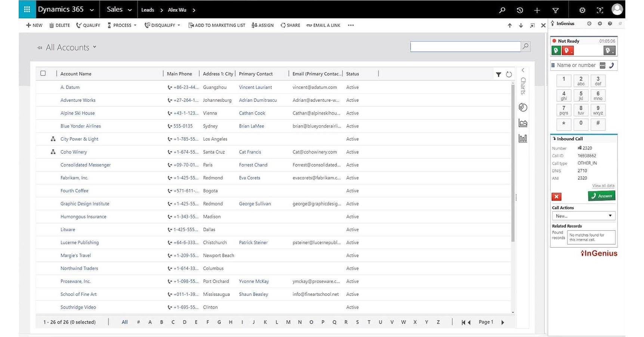644x337 pixels.
Task: Open InGenius settings gear
Action: [600, 23]
